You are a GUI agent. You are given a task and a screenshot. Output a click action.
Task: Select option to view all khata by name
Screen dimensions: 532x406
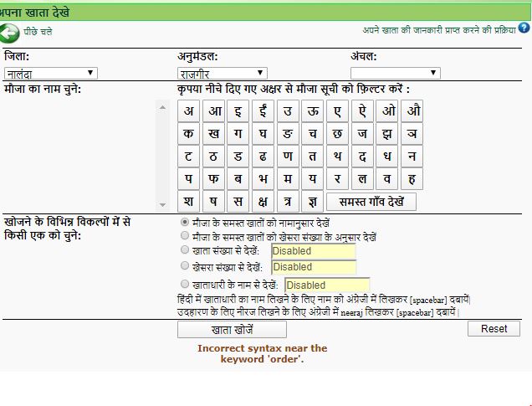click(x=185, y=224)
